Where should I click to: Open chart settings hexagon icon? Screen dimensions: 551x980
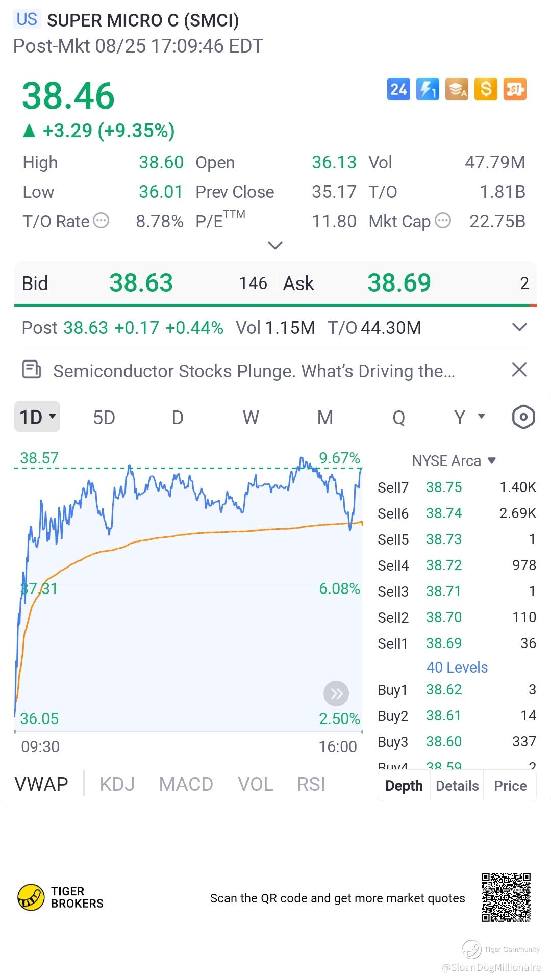point(523,417)
